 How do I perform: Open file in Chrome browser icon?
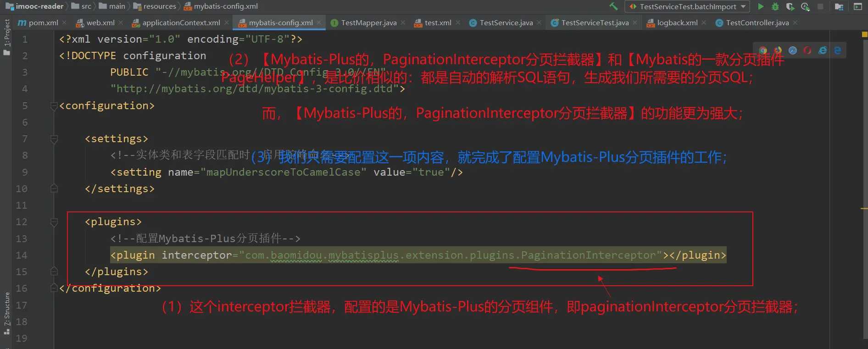[763, 50]
